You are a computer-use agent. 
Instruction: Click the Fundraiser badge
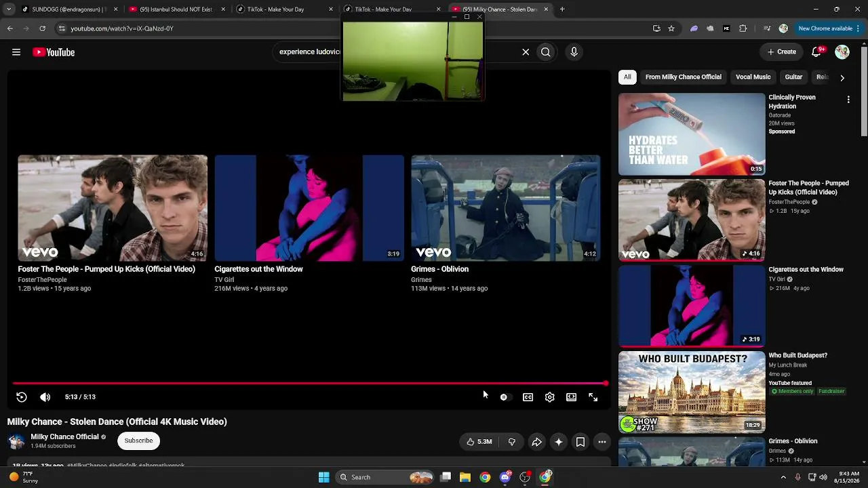[831, 391]
